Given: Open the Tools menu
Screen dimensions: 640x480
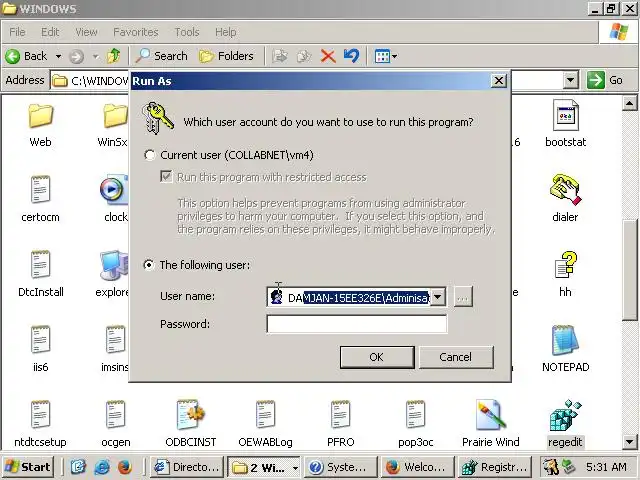Looking at the screenshot, I should [x=187, y=32].
